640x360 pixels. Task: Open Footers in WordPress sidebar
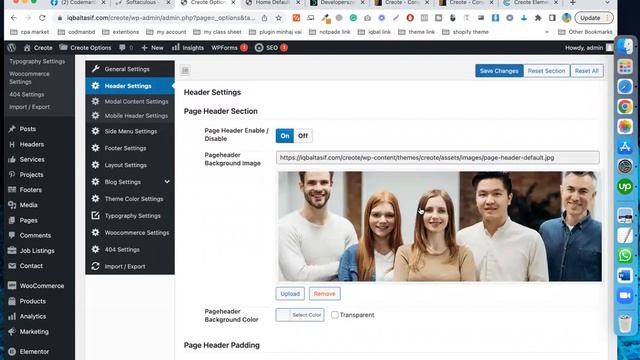click(x=31, y=190)
